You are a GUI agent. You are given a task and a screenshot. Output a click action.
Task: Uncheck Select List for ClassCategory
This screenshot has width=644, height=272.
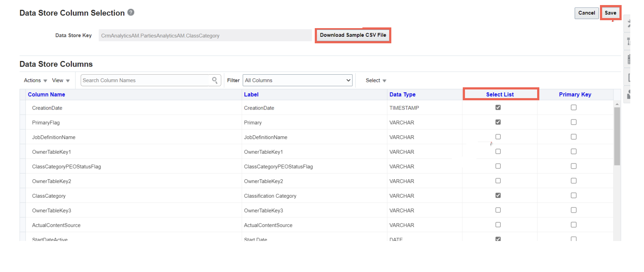[x=498, y=195]
